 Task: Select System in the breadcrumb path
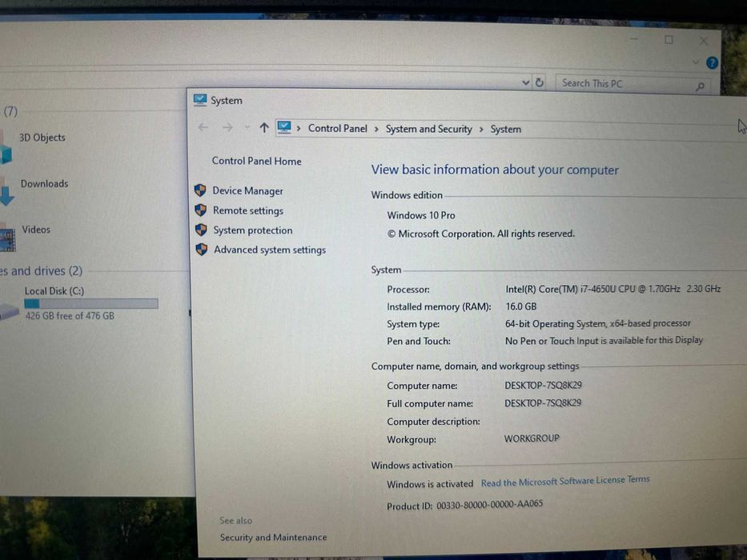[505, 129]
